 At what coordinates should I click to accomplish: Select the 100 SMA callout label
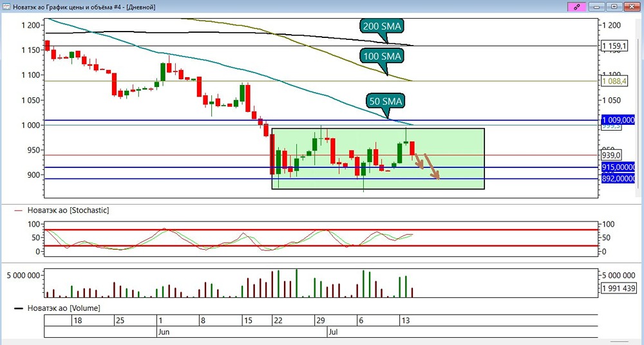coord(381,56)
